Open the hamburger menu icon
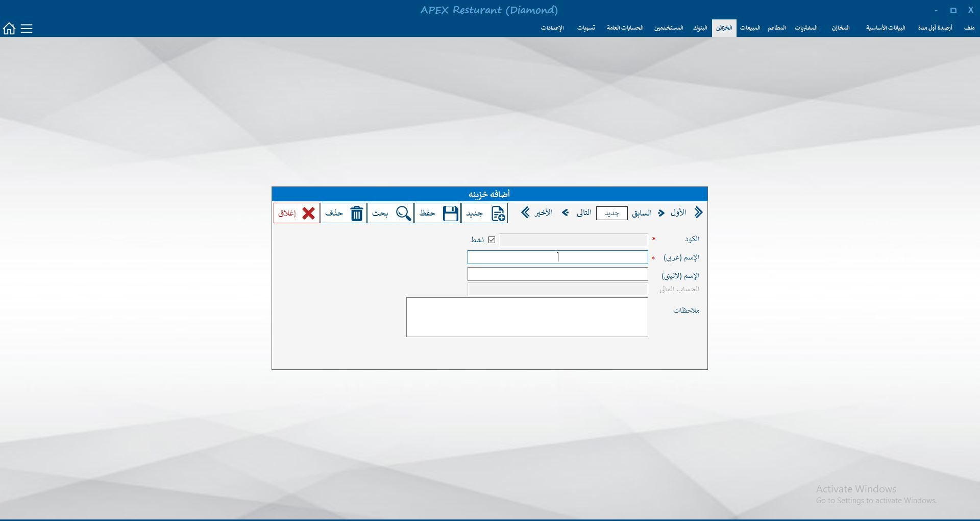The image size is (980, 521). pos(27,29)
